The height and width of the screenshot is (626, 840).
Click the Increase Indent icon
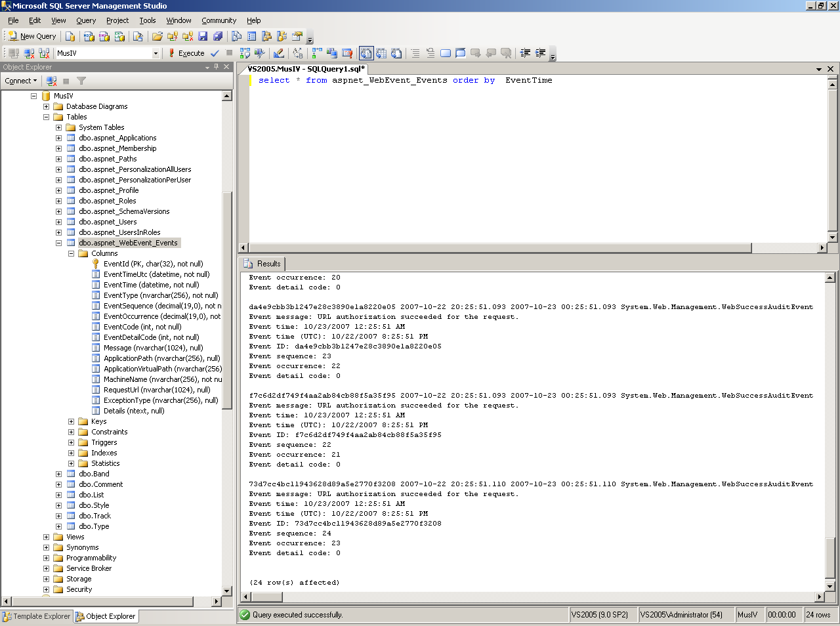click(x=540, y=53)
